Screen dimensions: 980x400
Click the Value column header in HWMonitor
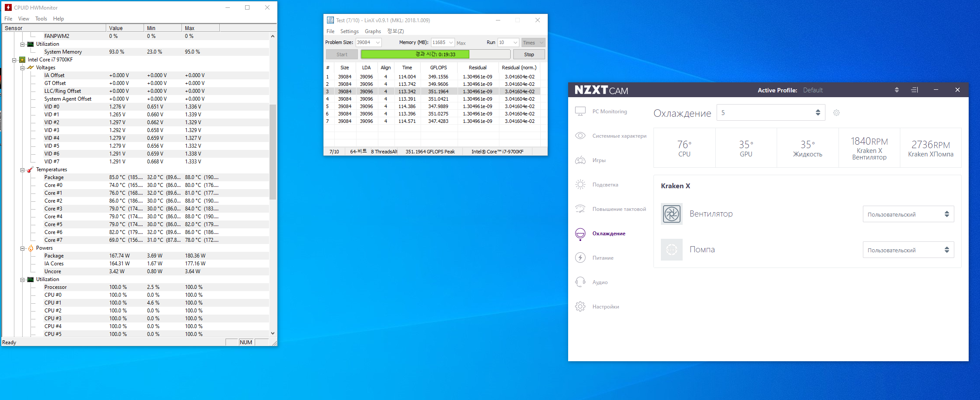coord(125,28)
